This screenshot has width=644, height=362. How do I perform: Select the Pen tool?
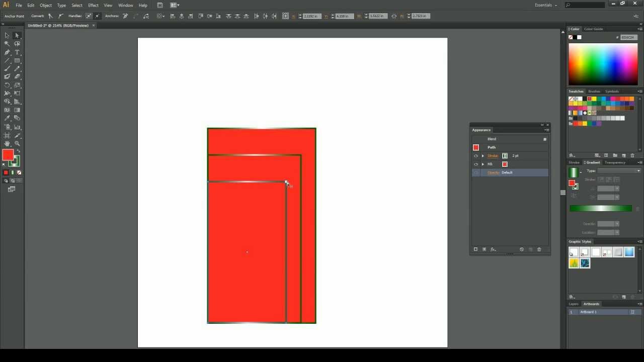(7, 52)
